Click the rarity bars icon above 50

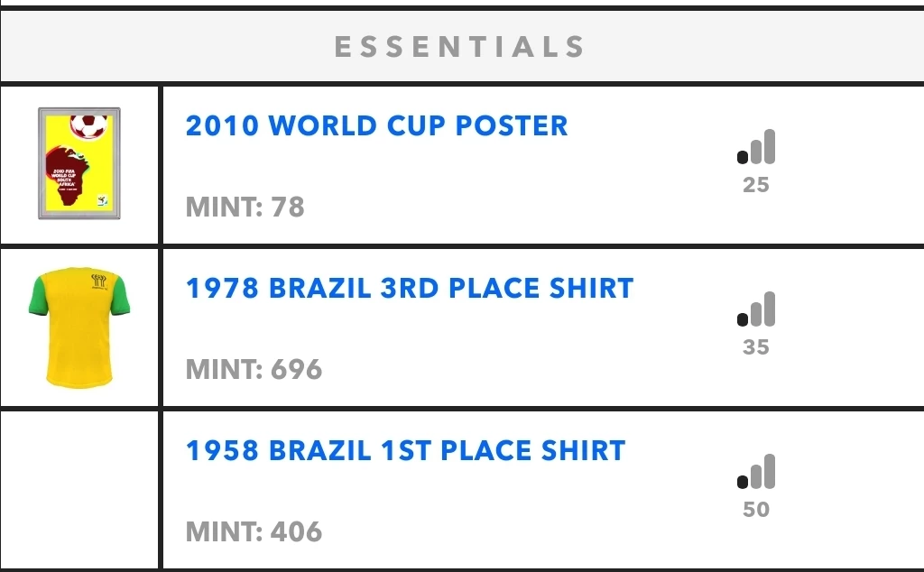click(x=756, y=471)
